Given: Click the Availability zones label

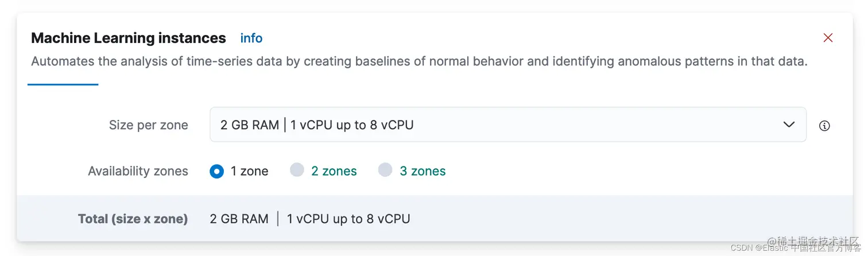Looking at the screenshot, I should coord(138,171).
